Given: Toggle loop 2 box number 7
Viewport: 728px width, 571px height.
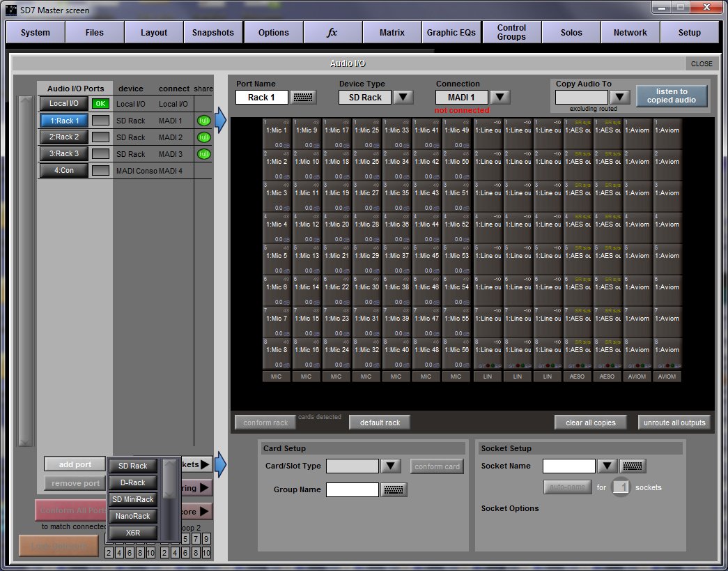Looking at the screenshot, I should [x=196, y=538].
